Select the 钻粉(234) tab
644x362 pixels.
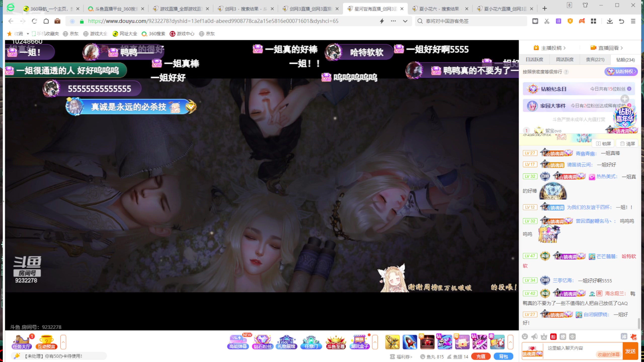tap(625, 60)
